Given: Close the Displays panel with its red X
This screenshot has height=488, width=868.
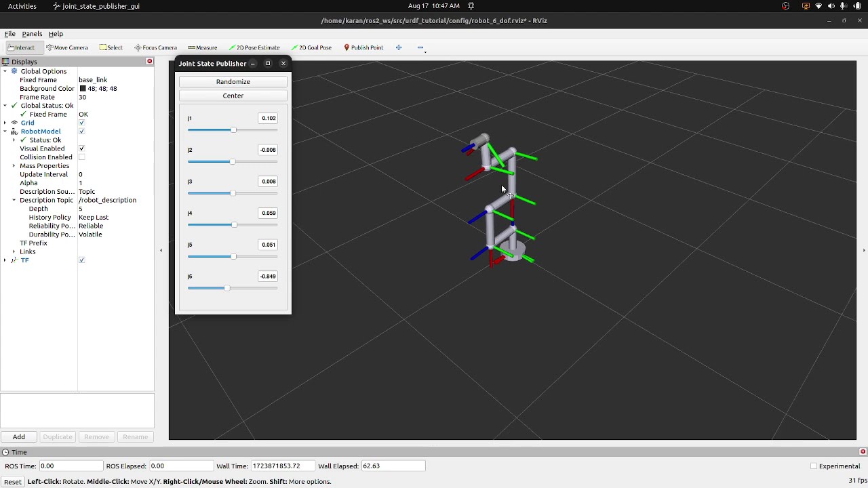Looking at the screenshot, I should tap(150, 62).
